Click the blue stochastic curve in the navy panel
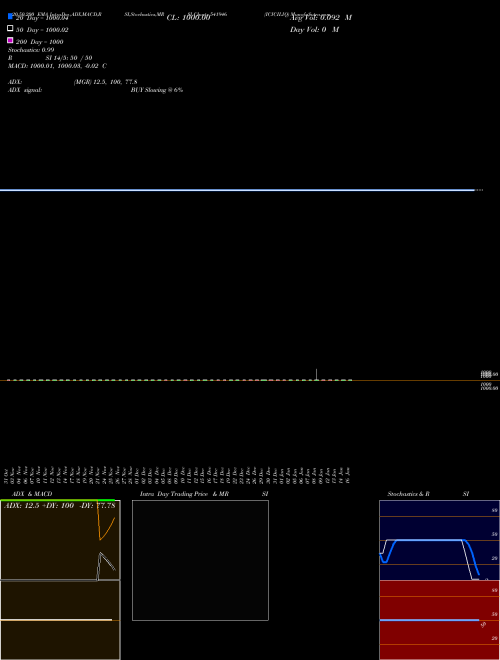500x660 pixels. click(429, 540)
